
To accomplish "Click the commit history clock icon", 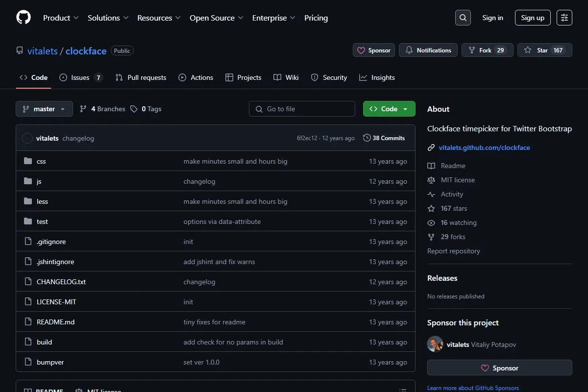I will click(x=367, y=138).
